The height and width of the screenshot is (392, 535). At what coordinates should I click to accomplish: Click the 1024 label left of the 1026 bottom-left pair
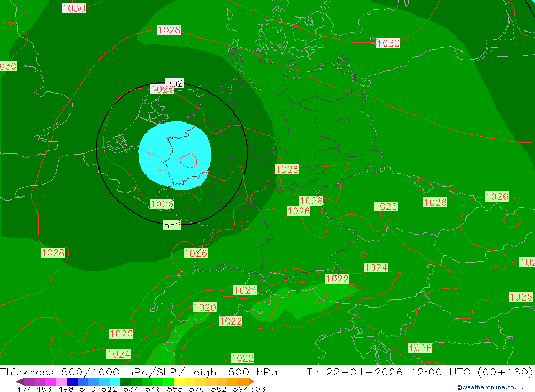118,355
